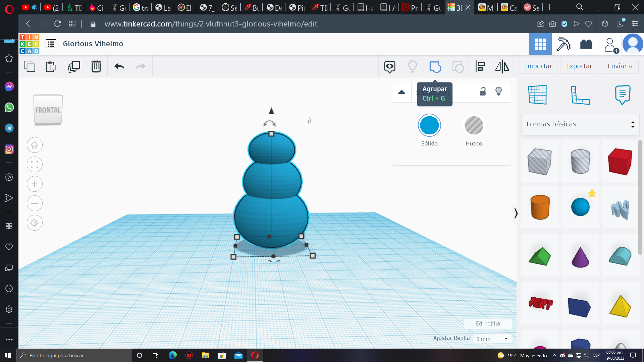Image resolution: width=644 pixels, height=362 pixels.
Task: Undo the last action
Action: (119, 66)
